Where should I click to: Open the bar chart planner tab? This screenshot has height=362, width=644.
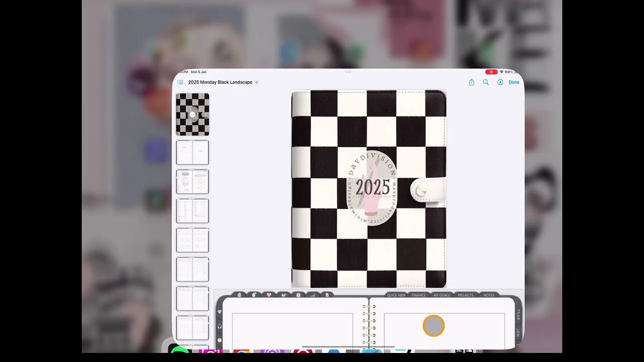tap(313, 295)
